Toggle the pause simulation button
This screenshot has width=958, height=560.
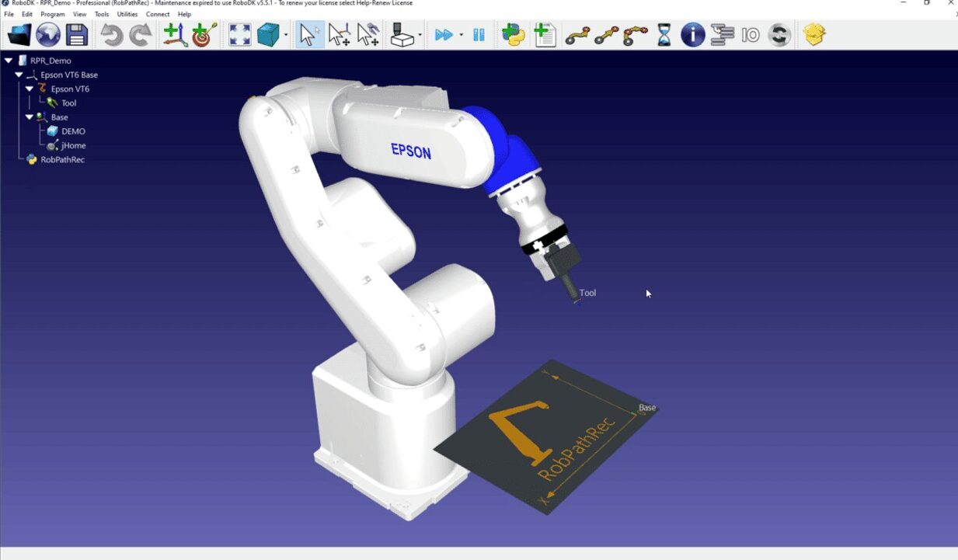(479, 35)
